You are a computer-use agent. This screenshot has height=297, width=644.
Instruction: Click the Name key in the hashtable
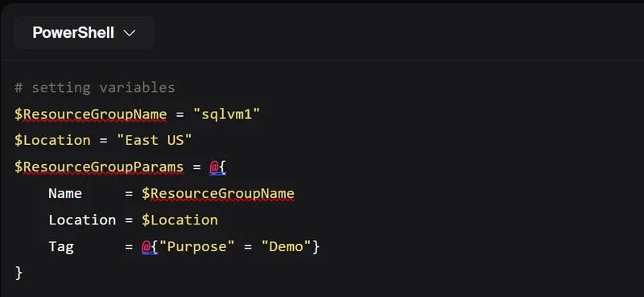65,193
